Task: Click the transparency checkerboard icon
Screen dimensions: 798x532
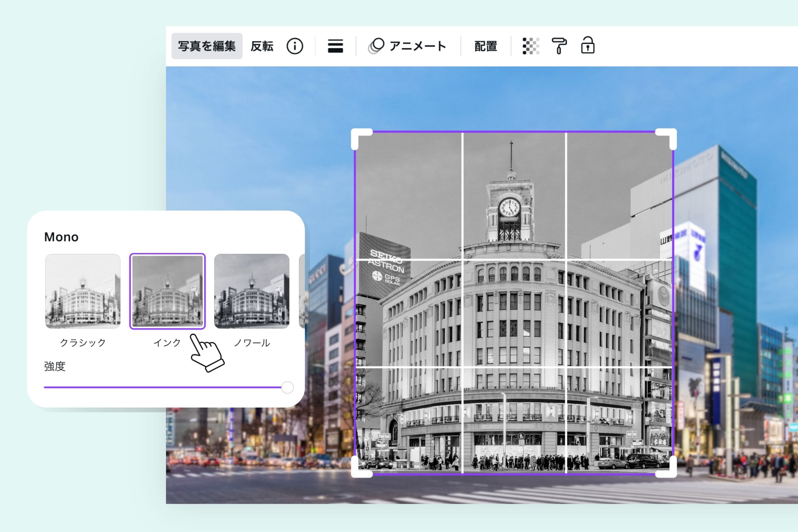Action: (531, 46)
